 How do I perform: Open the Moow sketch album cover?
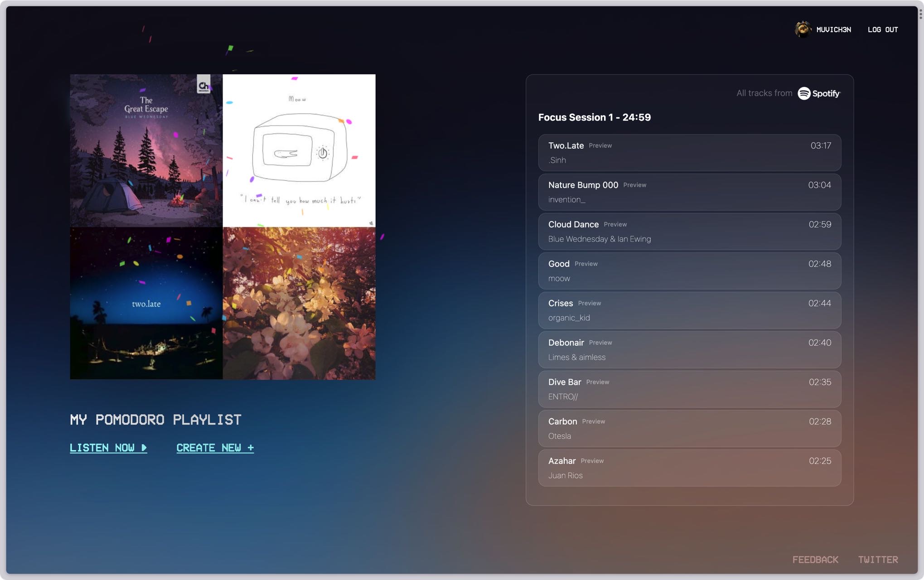299,150
